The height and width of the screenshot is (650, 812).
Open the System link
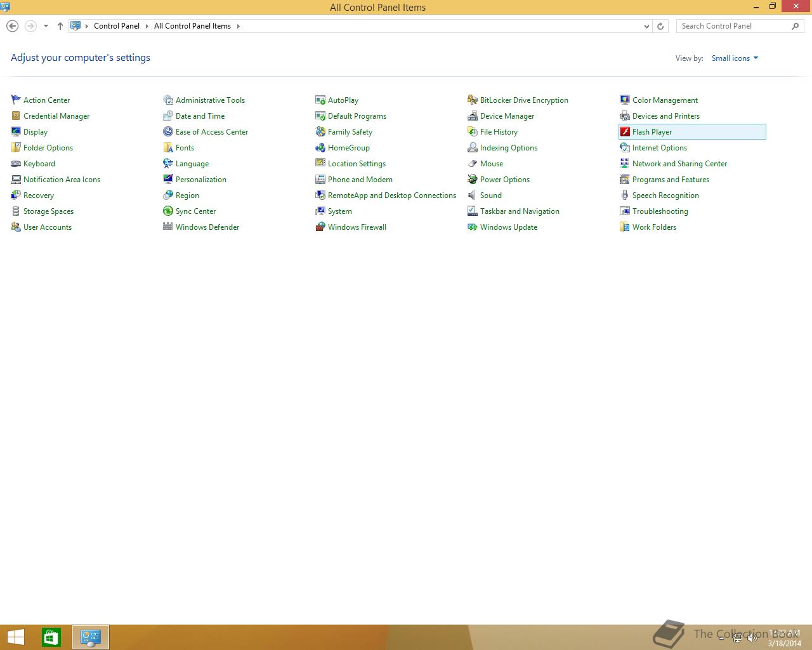point(340,211)
